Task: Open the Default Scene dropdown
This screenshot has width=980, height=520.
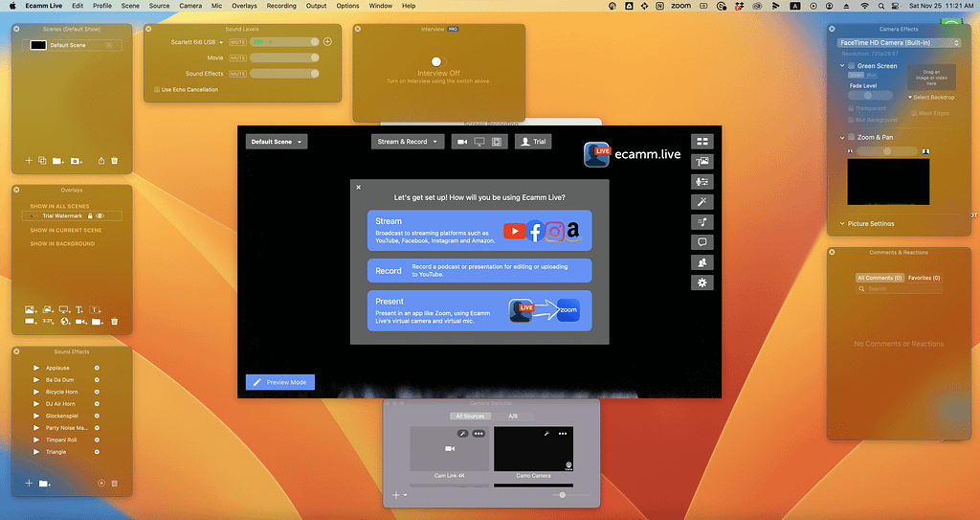Action: (x=276, y=142)
